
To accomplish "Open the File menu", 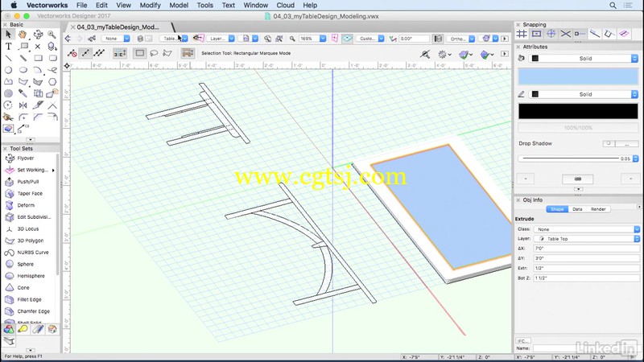I will (x=82, y=6).
